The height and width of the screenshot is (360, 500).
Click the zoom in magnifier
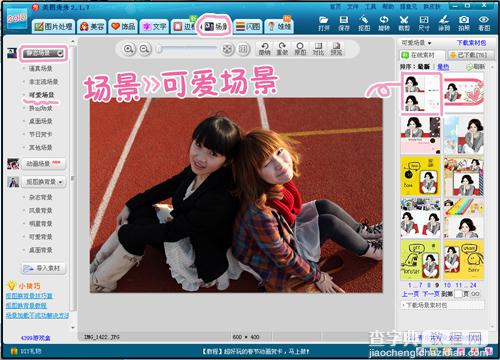[128, 49]
